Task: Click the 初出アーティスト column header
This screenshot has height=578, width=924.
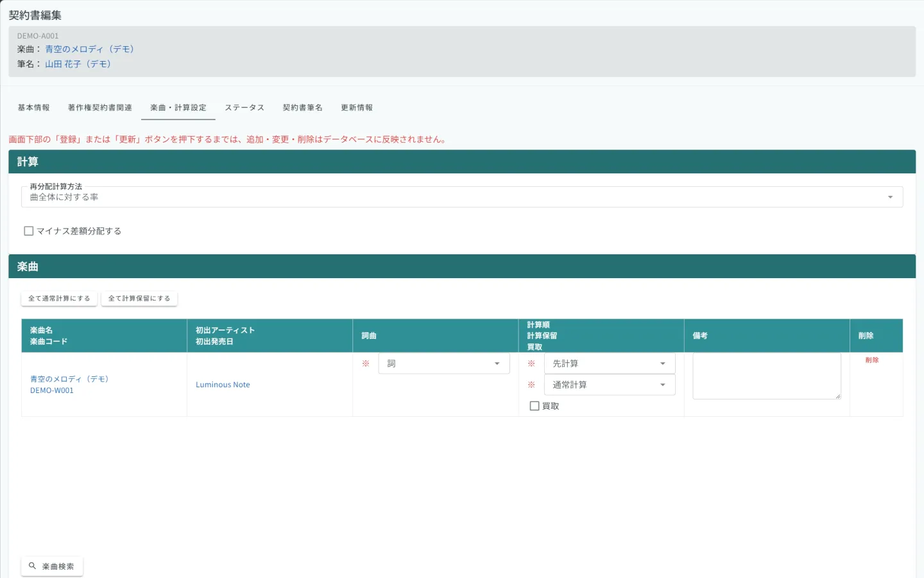Action: [x=269, y=335]
